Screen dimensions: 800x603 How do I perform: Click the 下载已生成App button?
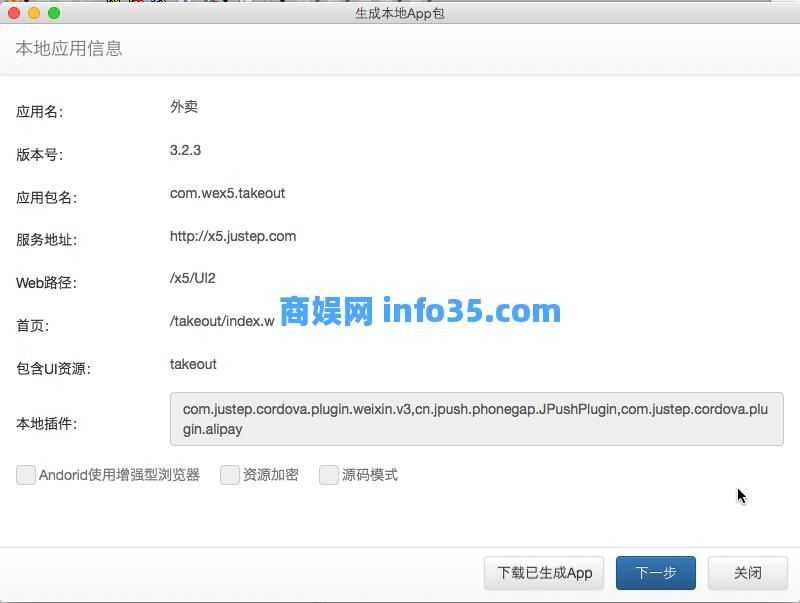point(544,573)
